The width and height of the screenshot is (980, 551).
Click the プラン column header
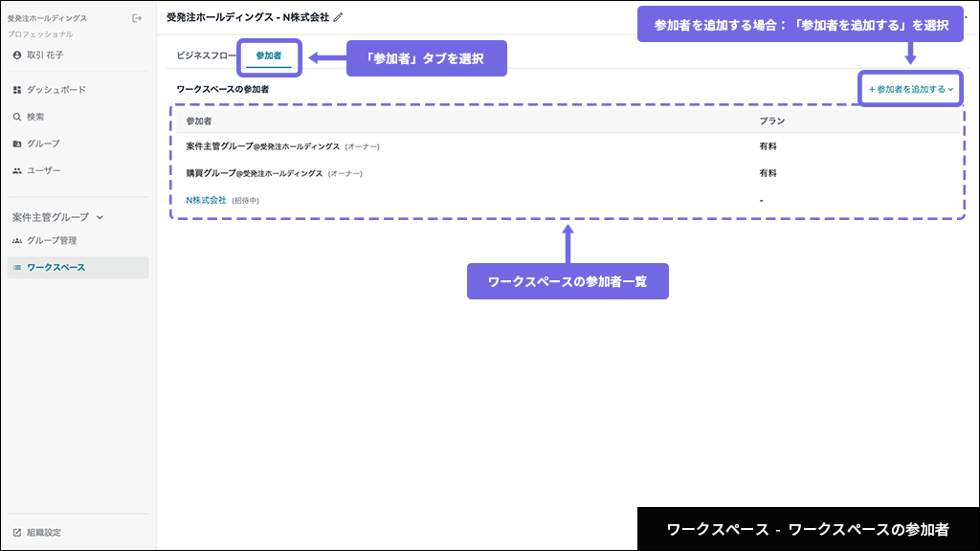pyautogui.click(x=772, y=121)
